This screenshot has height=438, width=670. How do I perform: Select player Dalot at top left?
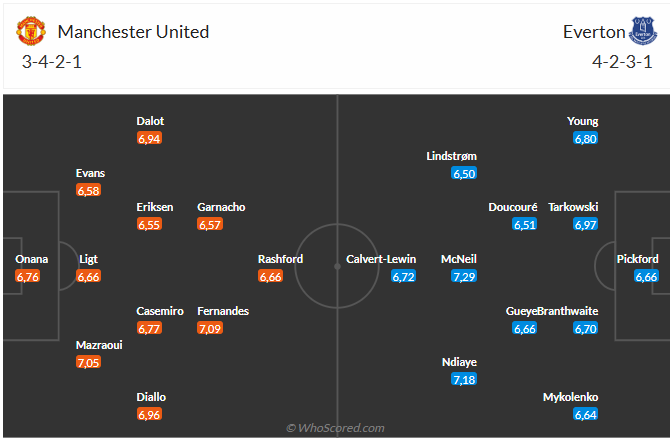(x=150, y=121)
